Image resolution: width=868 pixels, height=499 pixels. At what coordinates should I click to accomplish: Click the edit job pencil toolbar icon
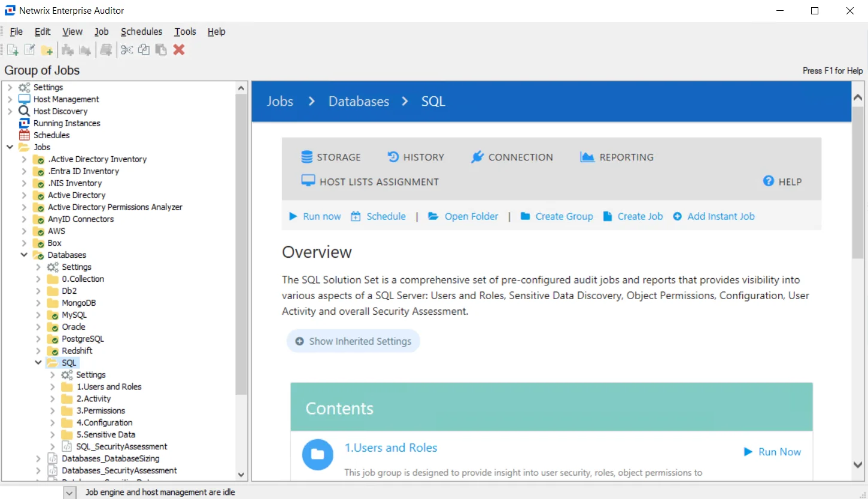[29, 50]
